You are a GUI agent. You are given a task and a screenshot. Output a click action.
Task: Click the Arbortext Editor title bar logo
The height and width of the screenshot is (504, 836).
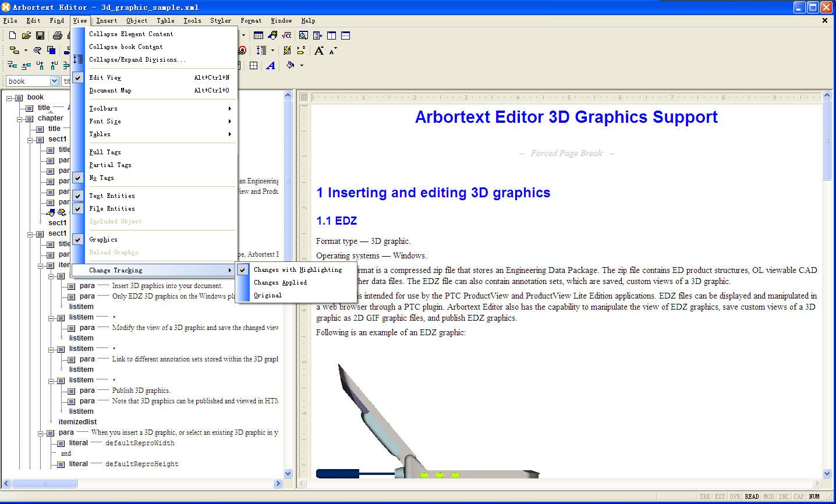pyautogui.click(x=6, y=7)
